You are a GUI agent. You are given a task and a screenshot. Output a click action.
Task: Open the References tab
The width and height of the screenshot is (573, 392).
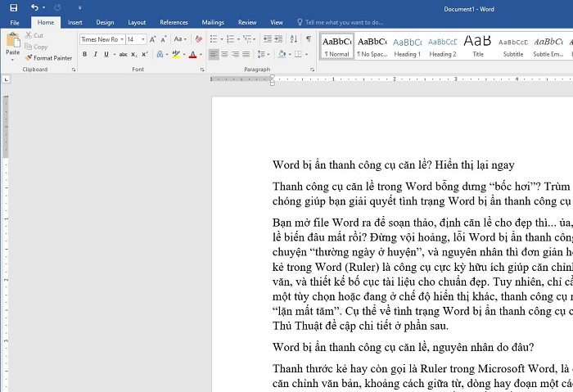coord(174,22)
